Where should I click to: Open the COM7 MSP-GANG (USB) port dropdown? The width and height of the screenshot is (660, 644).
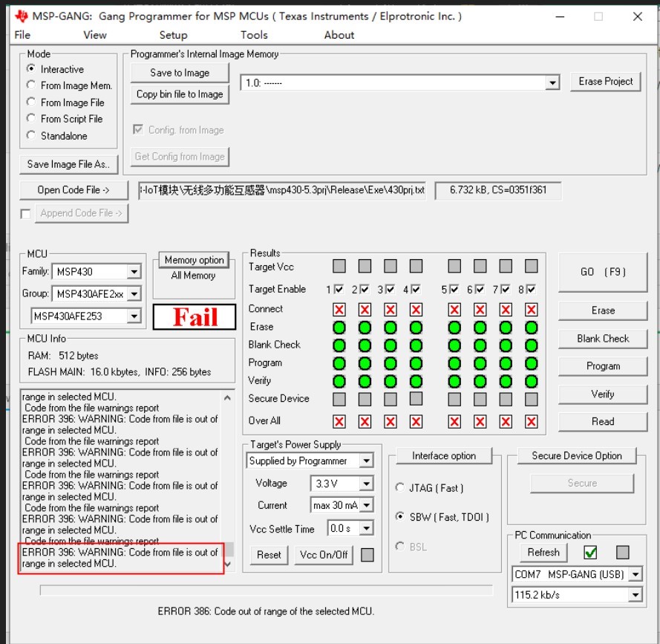[x=636, y=574]
